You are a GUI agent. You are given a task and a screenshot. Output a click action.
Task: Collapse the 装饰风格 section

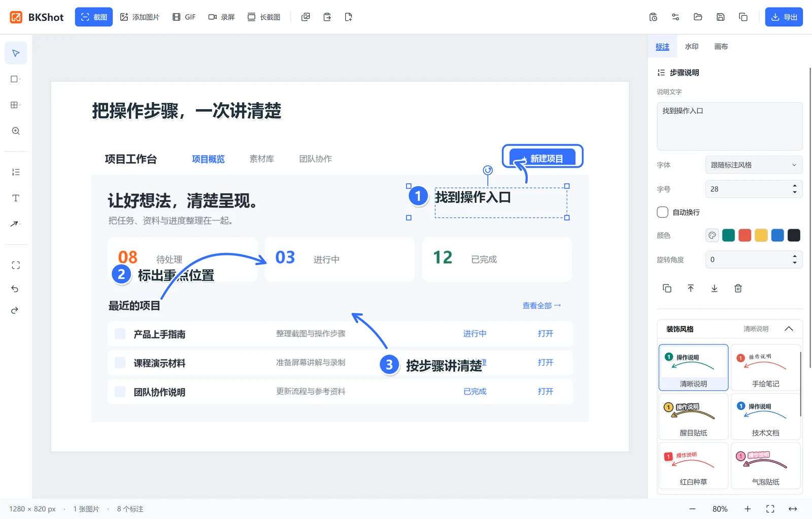click(x=789, y=329)
